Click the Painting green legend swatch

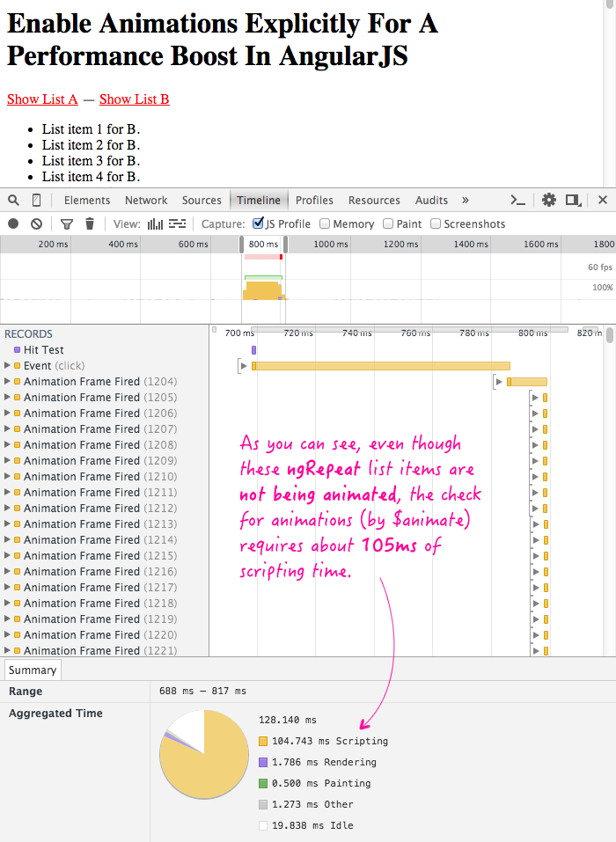(263, 783)
